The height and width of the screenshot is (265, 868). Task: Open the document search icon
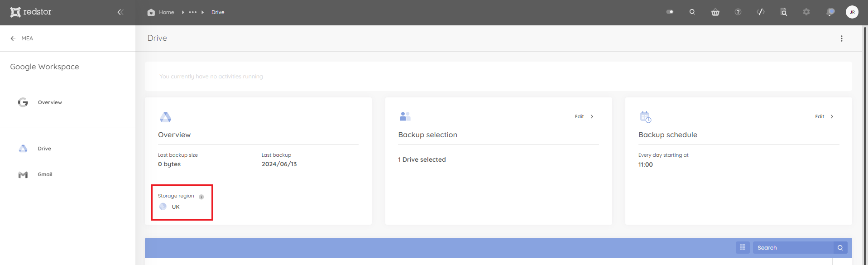784,12
